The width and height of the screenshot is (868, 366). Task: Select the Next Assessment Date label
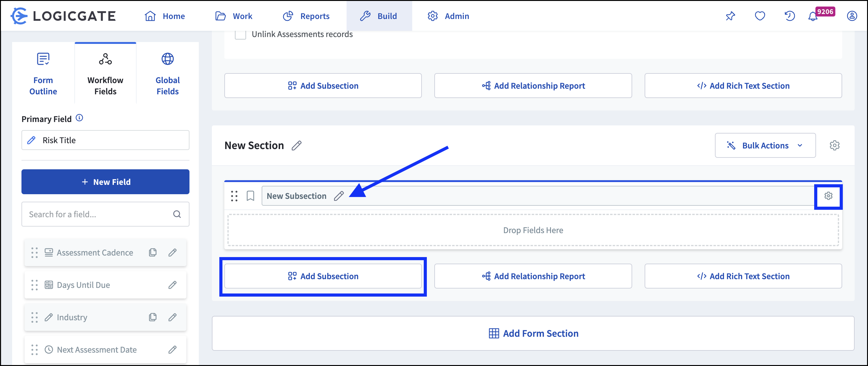point(97,350)
